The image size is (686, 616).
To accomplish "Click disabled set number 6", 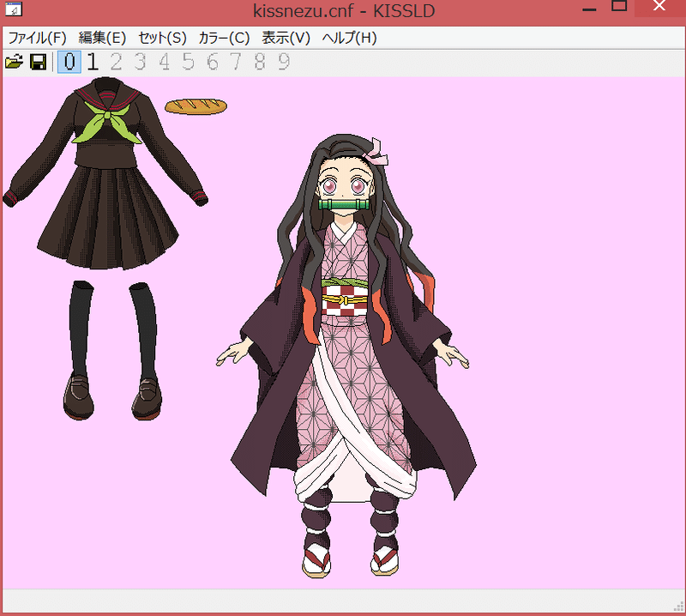I will click(212, 62).
